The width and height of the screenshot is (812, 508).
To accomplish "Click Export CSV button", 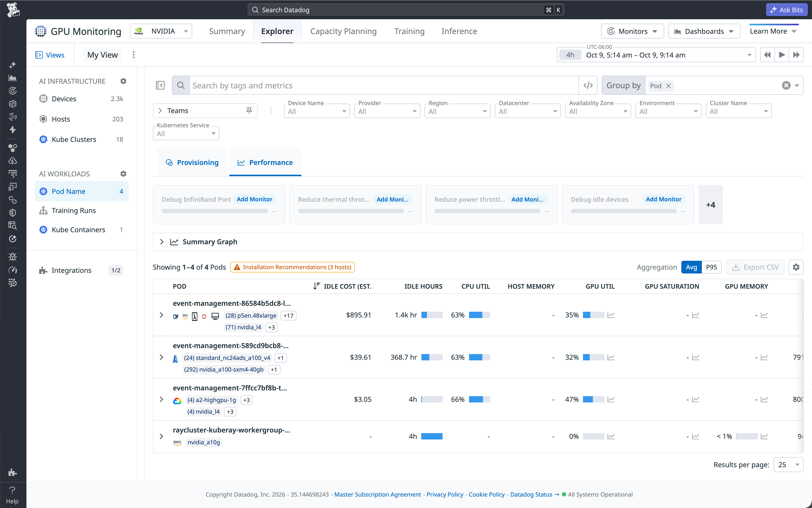I will tap(755, 267).
